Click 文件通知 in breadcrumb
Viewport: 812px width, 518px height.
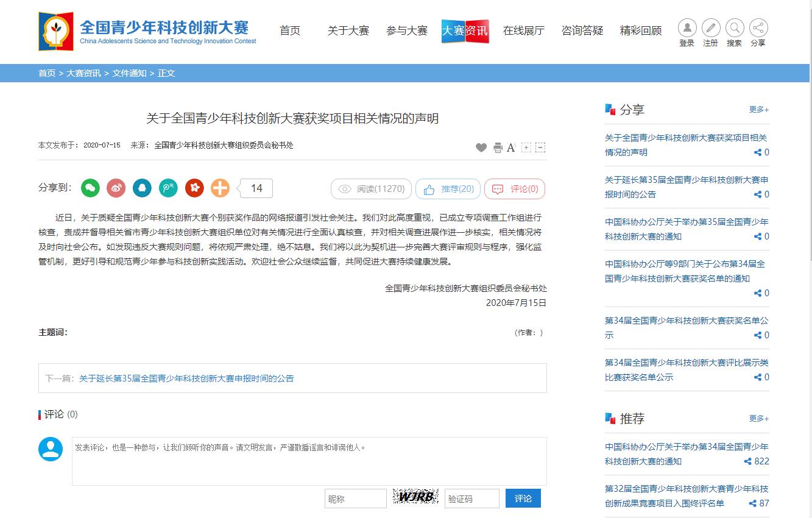(129, 73)
